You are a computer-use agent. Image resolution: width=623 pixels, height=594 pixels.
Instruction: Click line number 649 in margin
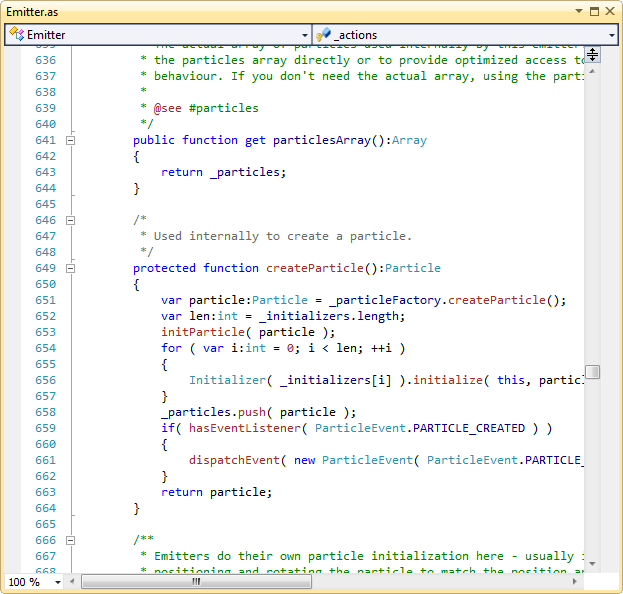[45, 268]
